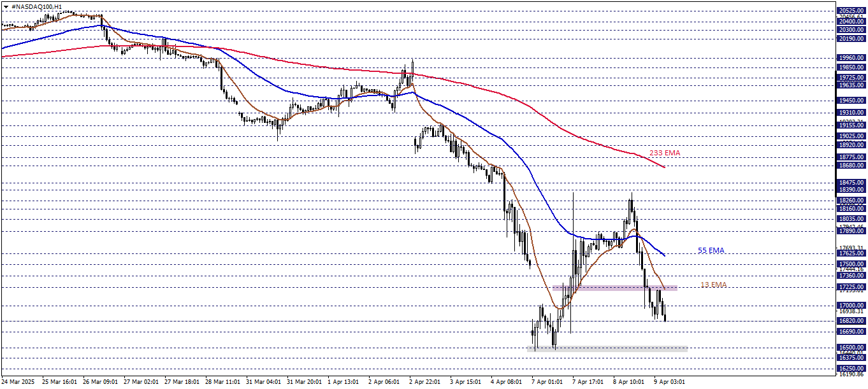Click the 17890.00 price level label
This screenshot has width=868, height=389.
(852, 231)
